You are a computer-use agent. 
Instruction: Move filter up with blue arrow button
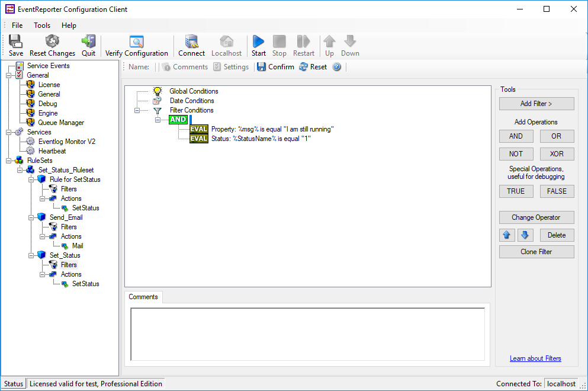pos(507,235)
